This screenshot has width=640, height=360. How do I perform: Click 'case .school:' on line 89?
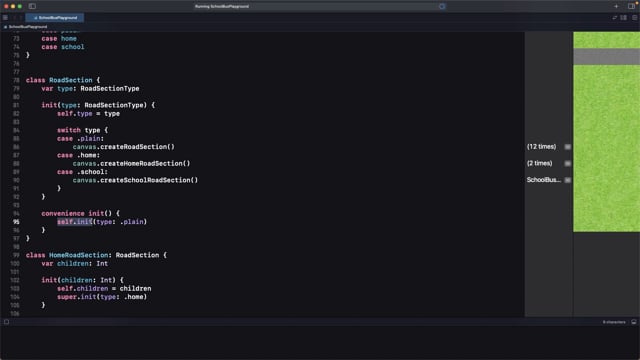(x=82, y=172)
